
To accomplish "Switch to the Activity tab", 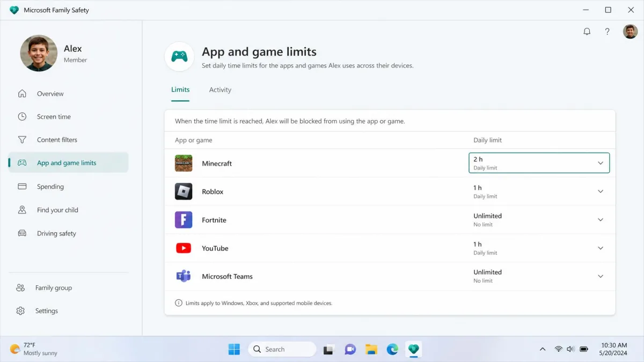I will tap(220, 90).
